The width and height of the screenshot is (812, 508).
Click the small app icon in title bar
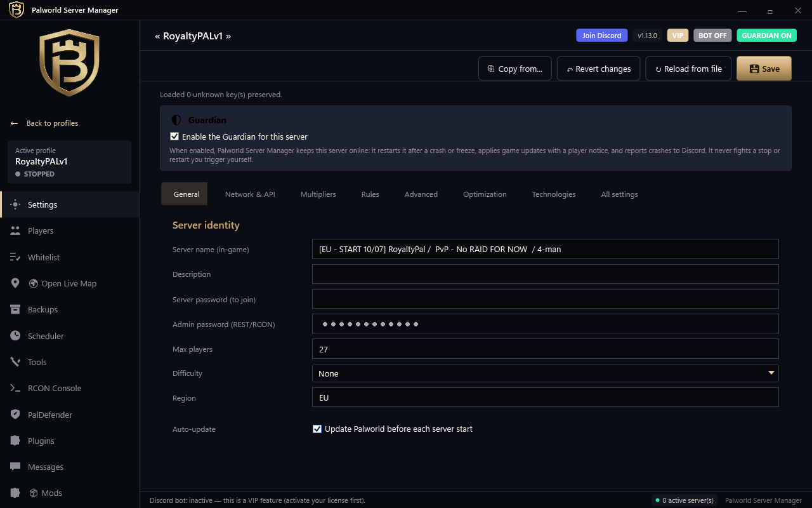coord(16,10)
